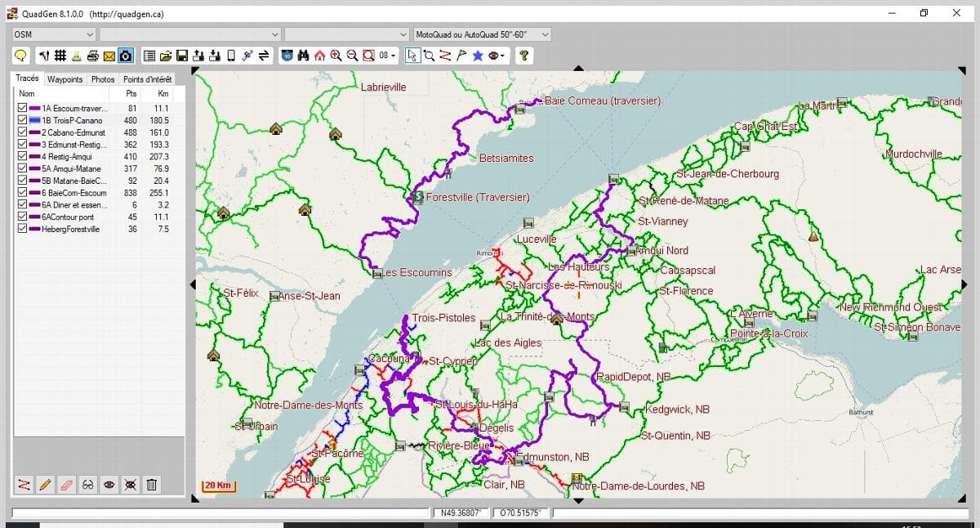The height and width of the screenshot is (528, 980).
Task: Uncheck the 5A Amqui-Matane track checkbox
Action: pyautogui.click(x=22, y=168)
